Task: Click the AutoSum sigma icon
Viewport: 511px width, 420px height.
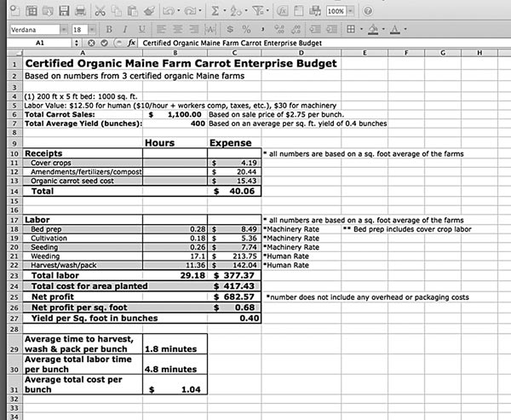Action: (x=215, y=11)
